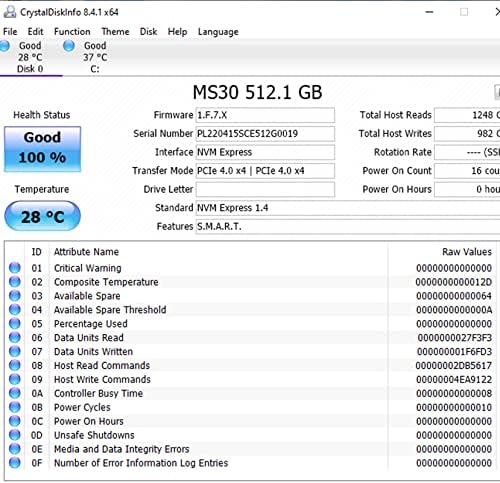The width and height of the screenshot is (500, 483).
Task: Click the Total Host Writes value 982
Action: tap(467, 134)
